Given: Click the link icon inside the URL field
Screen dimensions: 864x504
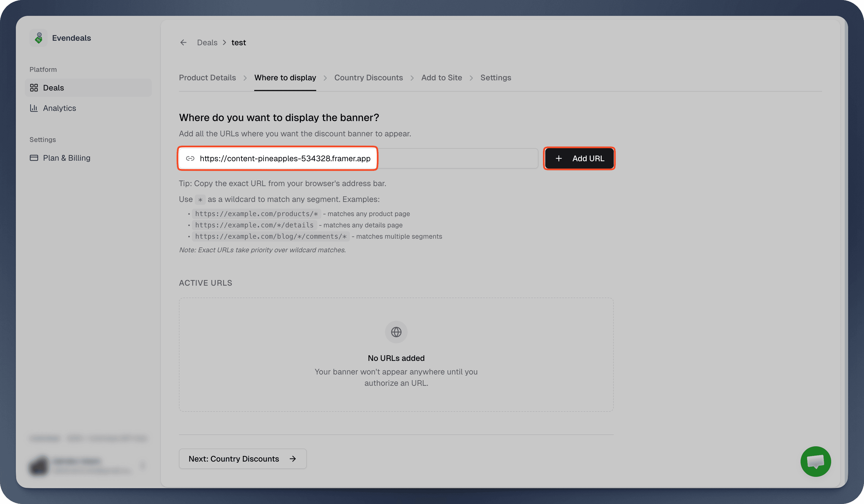Looking at the screenshot, I should 191,158.
